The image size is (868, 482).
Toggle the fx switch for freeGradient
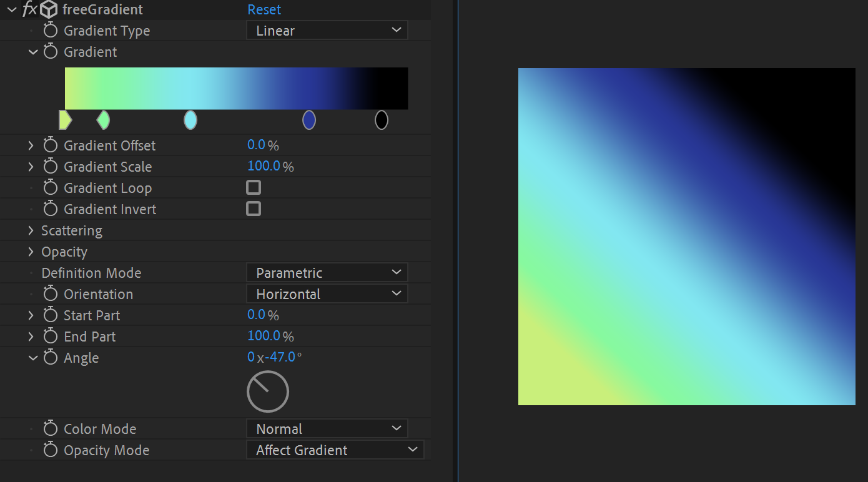(29, 9)
